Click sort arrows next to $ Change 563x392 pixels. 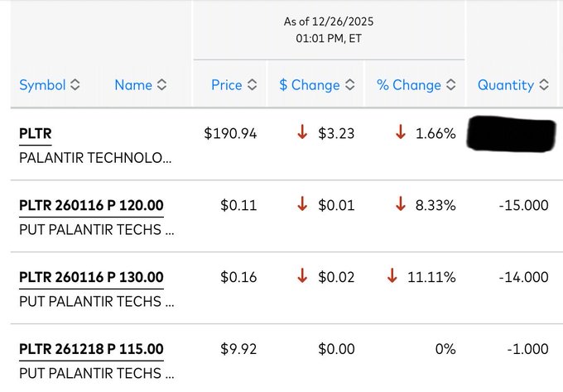pyautogui.click(x=349, y=85)
